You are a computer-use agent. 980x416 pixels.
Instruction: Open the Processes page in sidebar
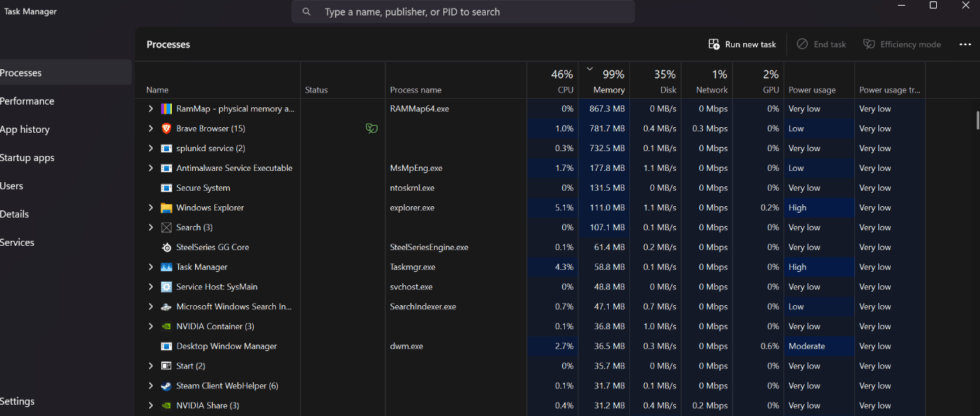point(66,73)
